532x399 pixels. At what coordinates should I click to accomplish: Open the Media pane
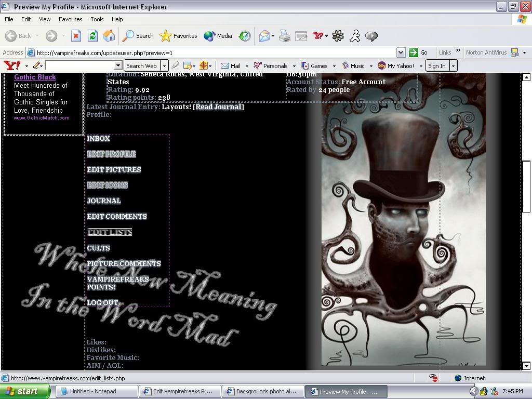[x=218, y=36]
